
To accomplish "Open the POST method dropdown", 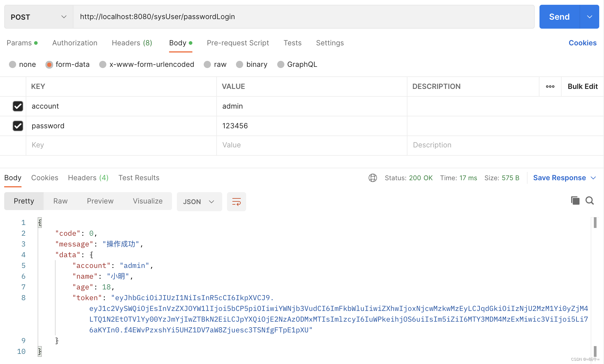I will point(39,17).
